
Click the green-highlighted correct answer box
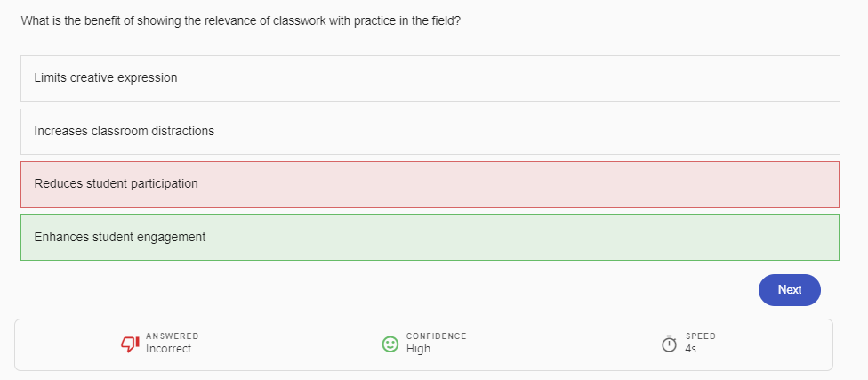430,238
